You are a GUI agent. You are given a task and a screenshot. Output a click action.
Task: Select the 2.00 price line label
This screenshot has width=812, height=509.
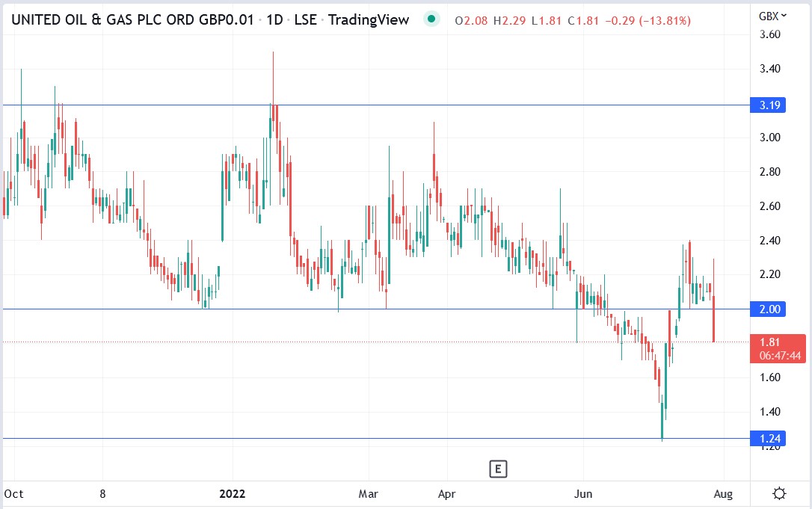768,309
